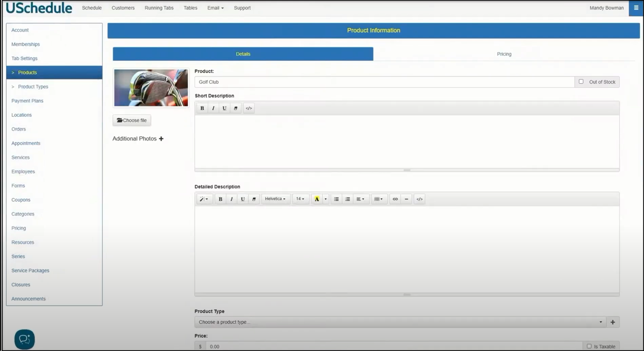Open the hamburger menu at top right

point(636,8)
